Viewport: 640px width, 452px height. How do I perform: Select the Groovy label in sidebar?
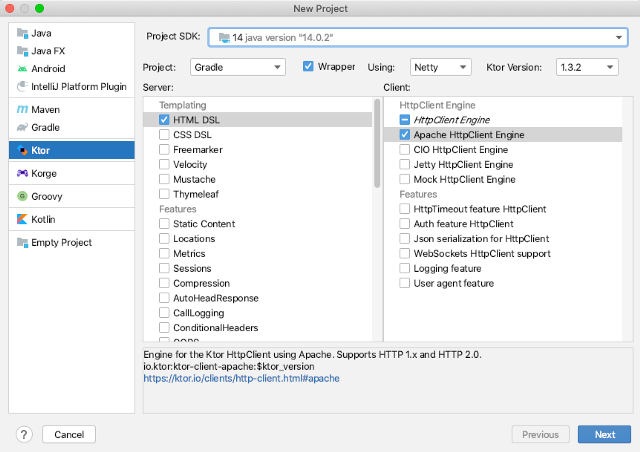(x=47, y=196)
